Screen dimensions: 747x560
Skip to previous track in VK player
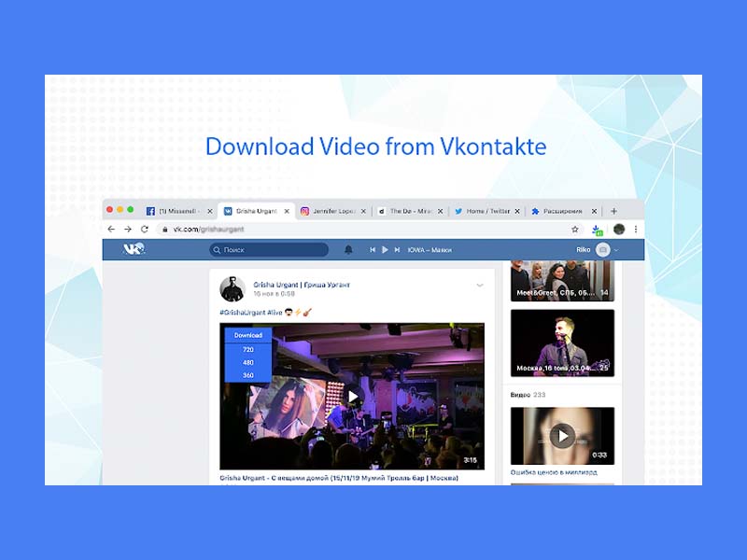point(373,250)
